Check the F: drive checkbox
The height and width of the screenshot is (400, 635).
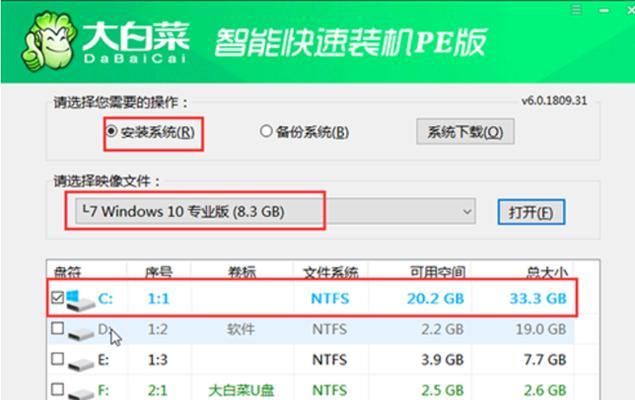pyautogui.click(x=58, y=389)
